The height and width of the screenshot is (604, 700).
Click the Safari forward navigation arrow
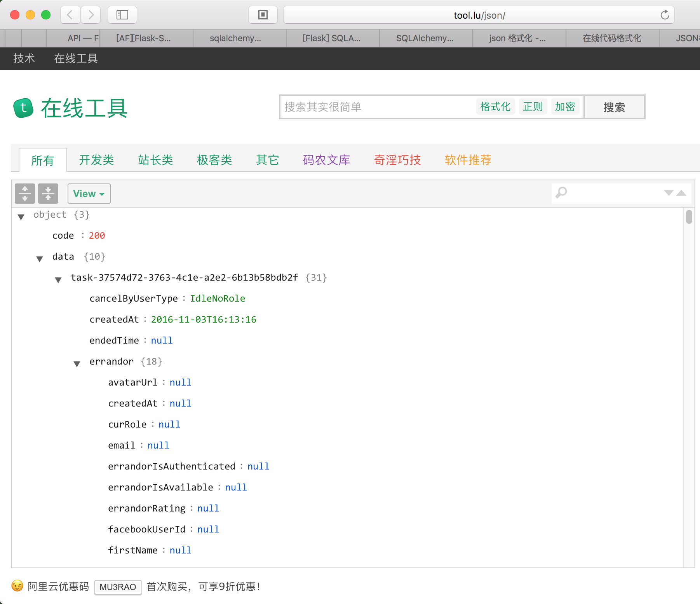91,15
